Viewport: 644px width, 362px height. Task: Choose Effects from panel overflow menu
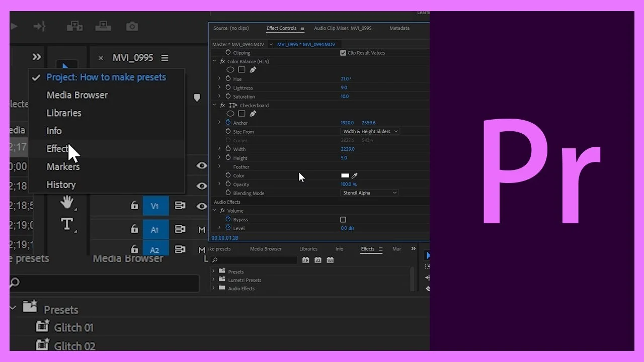[x=107, y=149]
